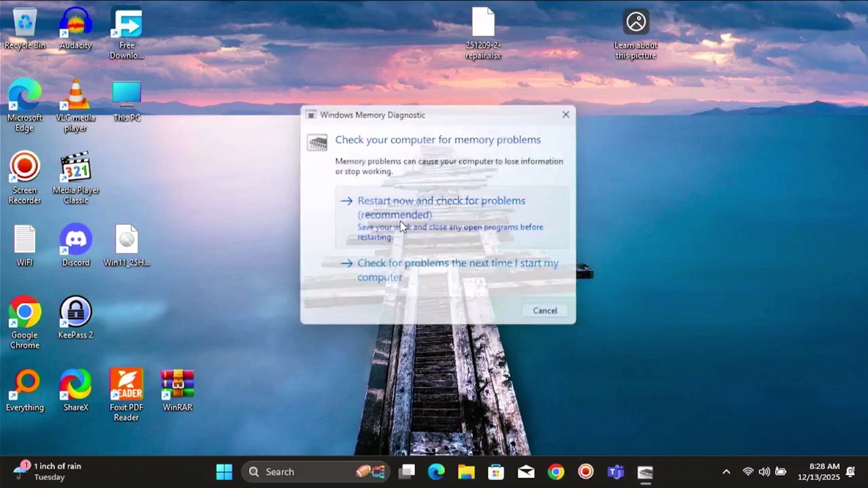Close the Windows Memory Diagnostic dialog
Screen dimensions: 868x488
coord(566,115)
